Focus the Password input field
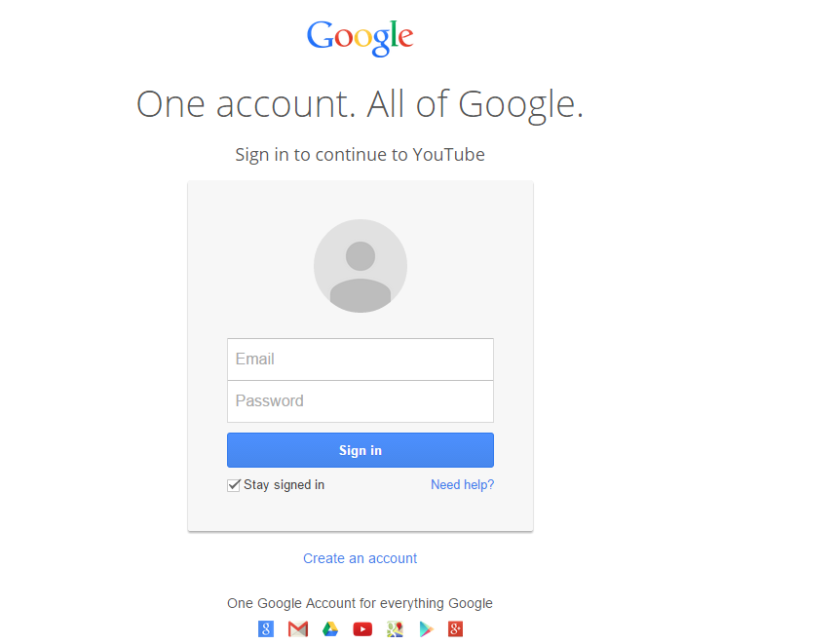 point(361,401)
